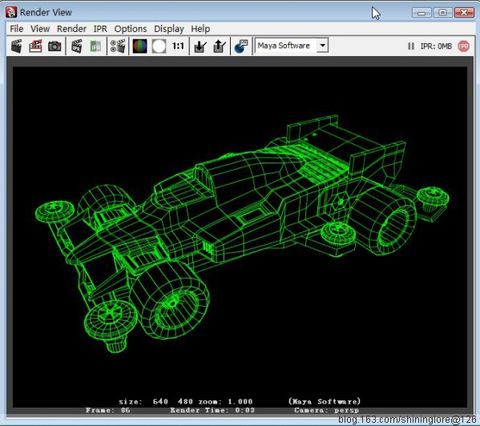This screenshot has height=426, width=480.
Task: Open the Maya Software renderer dropdown
Action: point(292,45)
